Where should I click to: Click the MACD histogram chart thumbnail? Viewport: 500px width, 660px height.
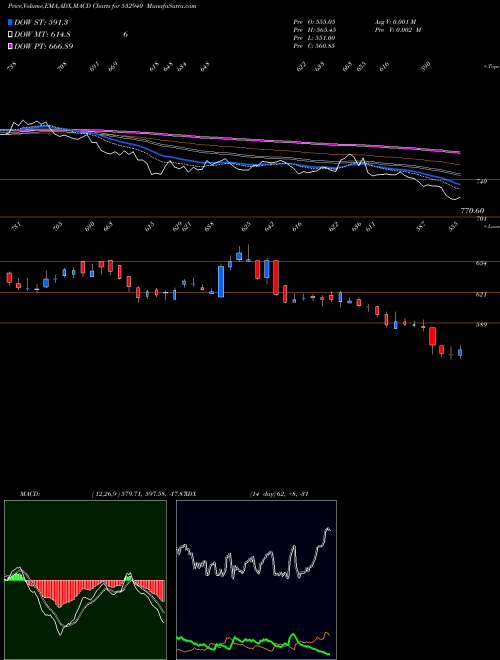(85, 580)
